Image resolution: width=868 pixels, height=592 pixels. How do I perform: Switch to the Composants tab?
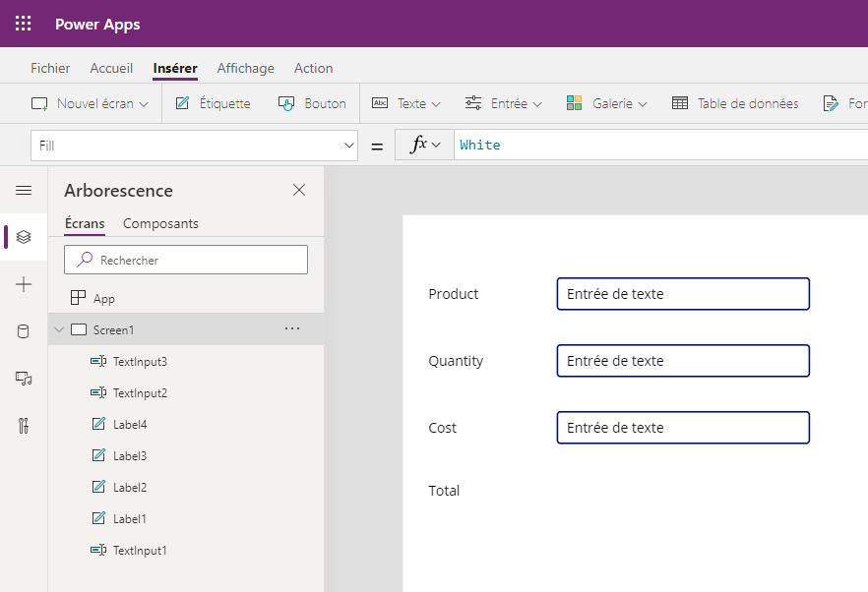pyautogui.click(x=159, y=223)
